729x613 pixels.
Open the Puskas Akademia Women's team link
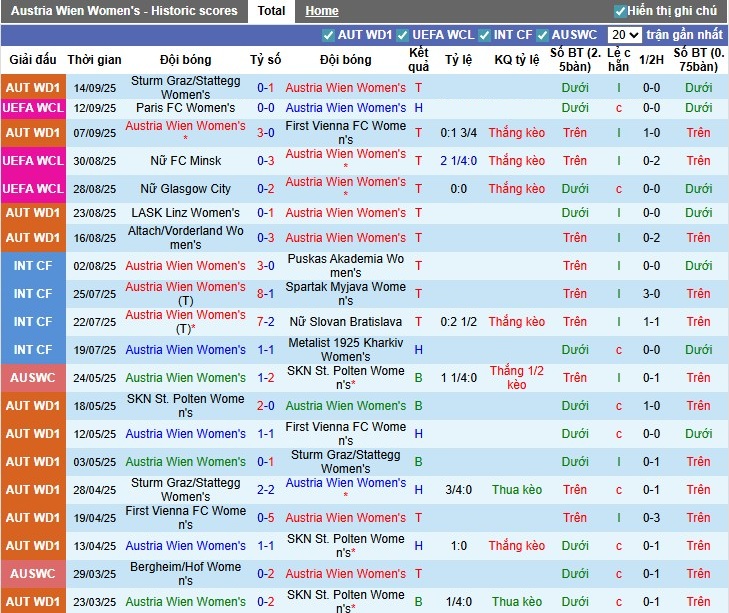[x=345, y=266]
